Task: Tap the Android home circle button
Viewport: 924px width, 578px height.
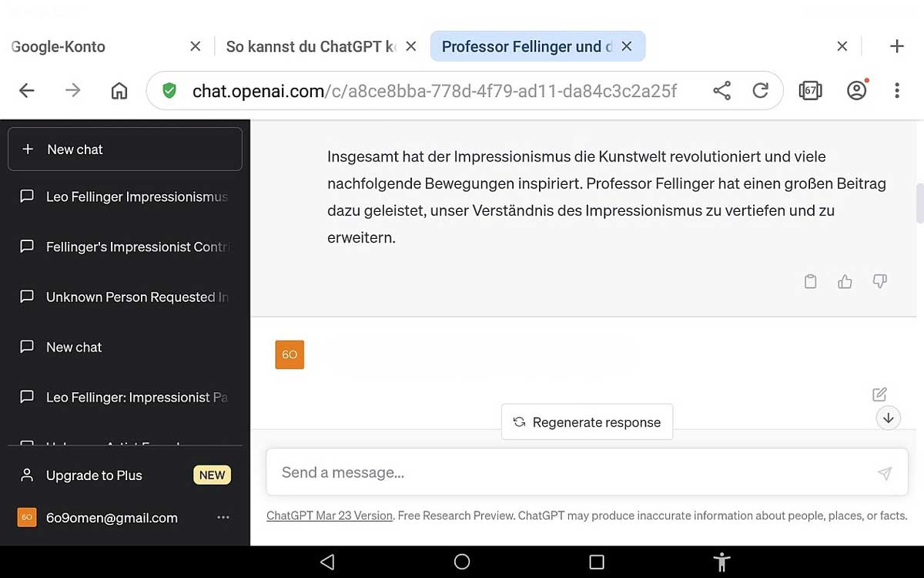Action: tap(462, 562)
